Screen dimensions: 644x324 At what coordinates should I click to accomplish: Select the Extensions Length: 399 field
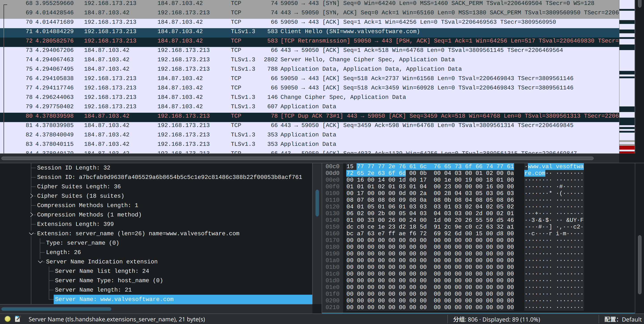point(75,224)
